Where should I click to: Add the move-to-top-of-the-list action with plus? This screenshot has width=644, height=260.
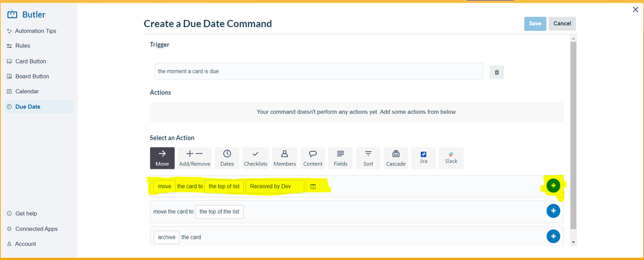pyautogui.click(x=553, y=211)
